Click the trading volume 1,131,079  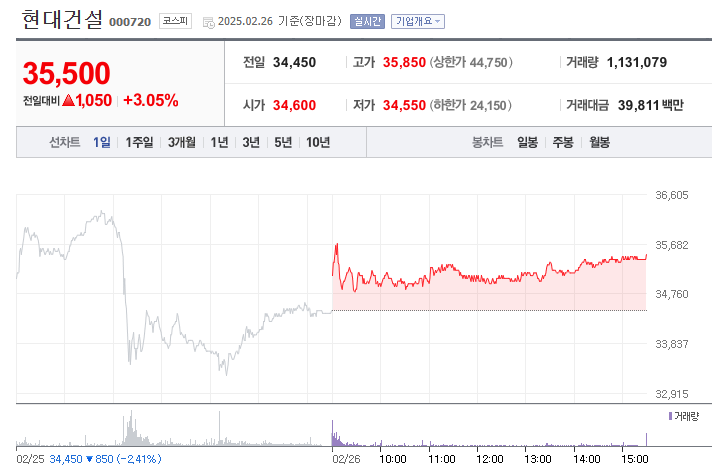(x=637, y=62)
